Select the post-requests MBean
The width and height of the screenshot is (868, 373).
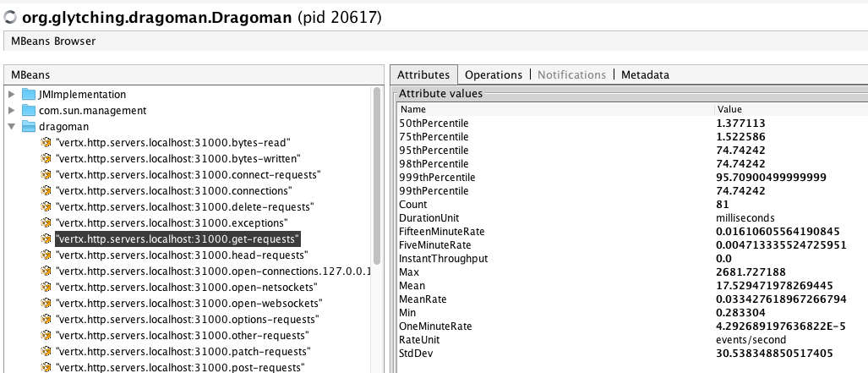tap(181, 367)
